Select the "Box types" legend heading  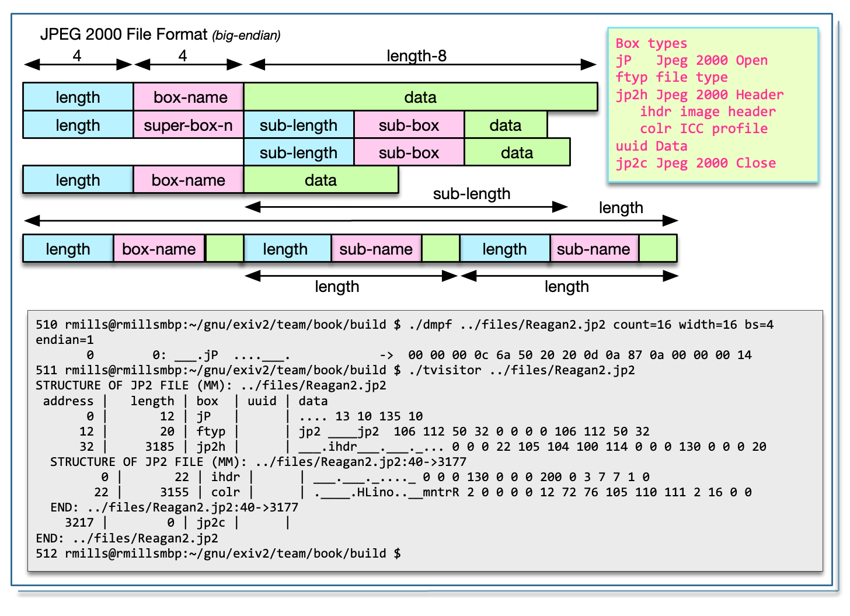click(x=651, y=43)
